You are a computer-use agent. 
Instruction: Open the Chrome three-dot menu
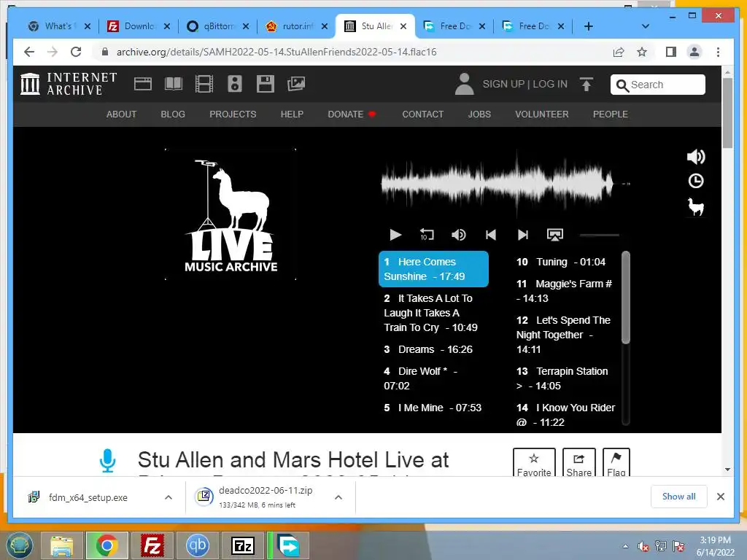click(x=718, y=52)
